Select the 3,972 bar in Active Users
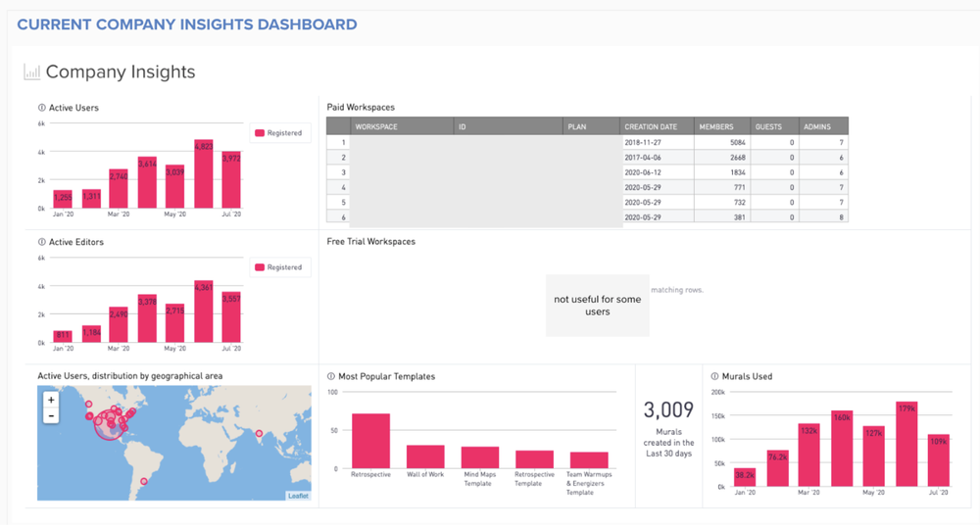 pos(231,180)
